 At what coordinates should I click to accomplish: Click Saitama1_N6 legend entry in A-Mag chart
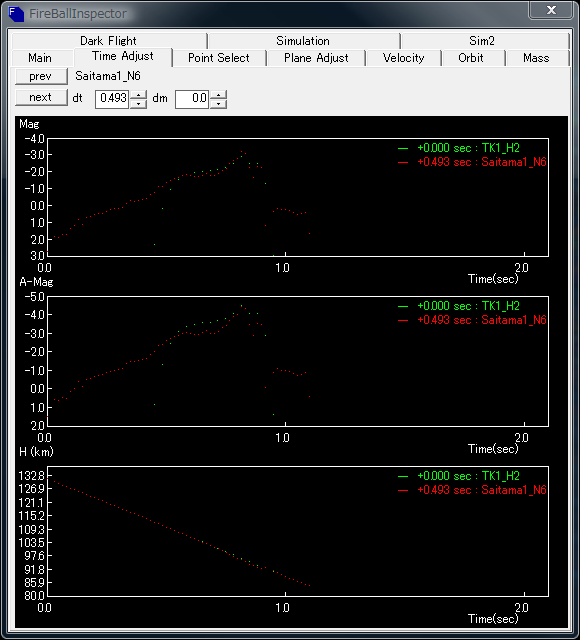(x=472, y=320)
